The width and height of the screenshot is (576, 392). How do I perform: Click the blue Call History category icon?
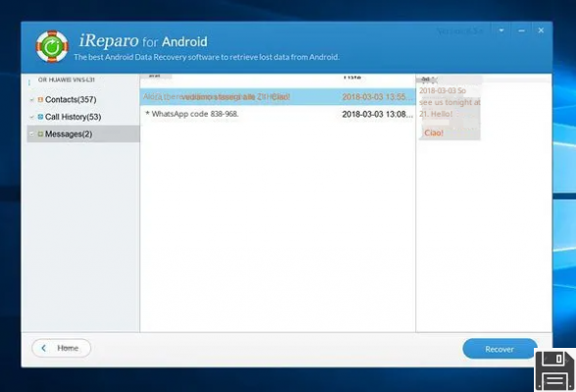tap(40, 117)
